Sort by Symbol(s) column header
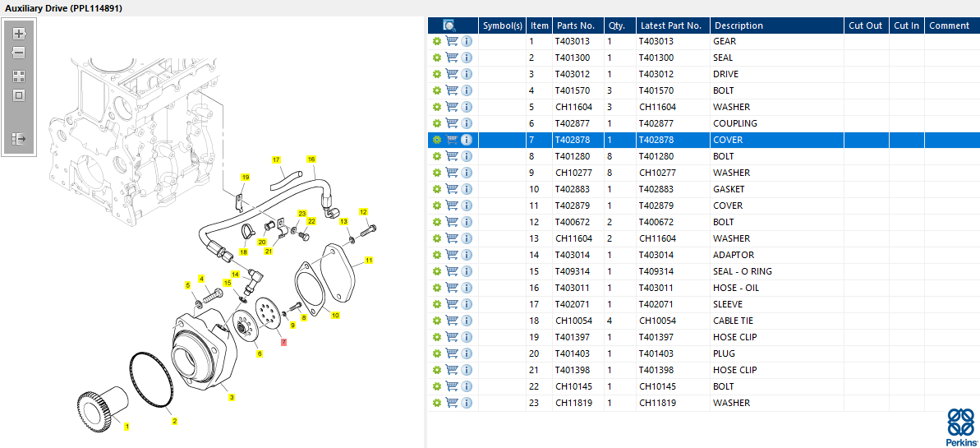This screenshot has width=980, height=448. tap(503, 25)
